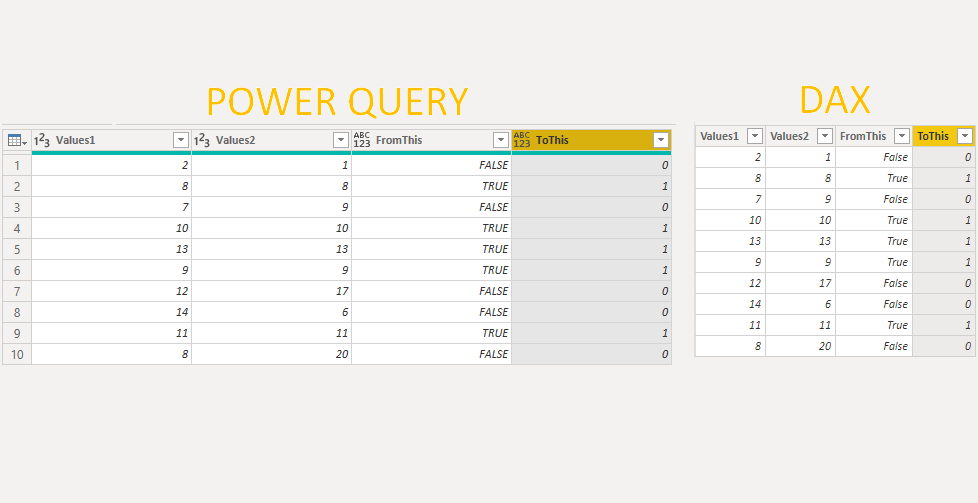The height and width of the screenshot is (503, 978).
Task: Select row number 10 in Power Query
Action: coord(17,354)
